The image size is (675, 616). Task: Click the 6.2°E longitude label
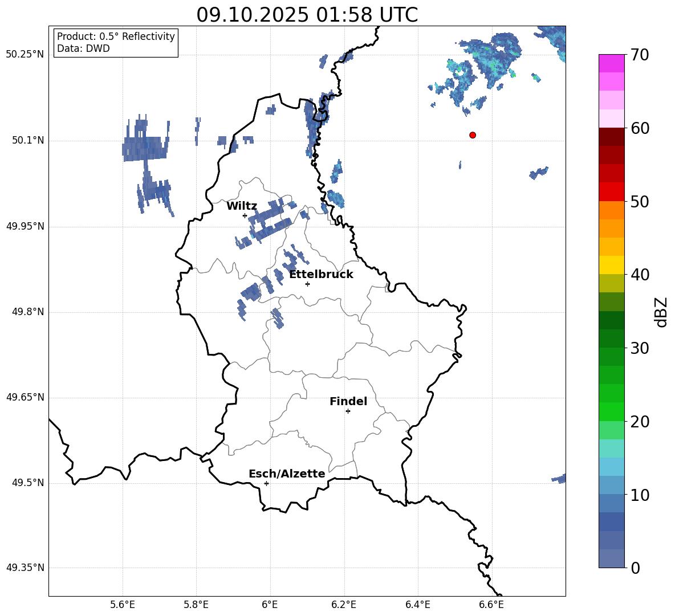click(344, 605)
